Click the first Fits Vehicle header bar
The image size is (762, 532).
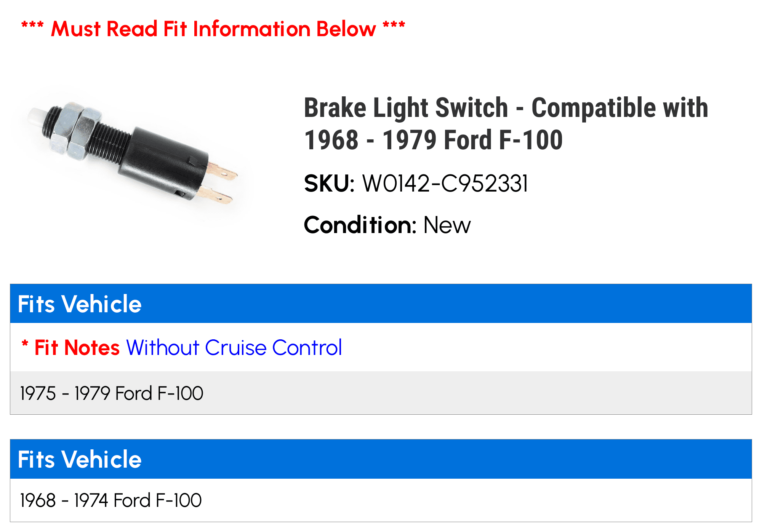point(381,304)
